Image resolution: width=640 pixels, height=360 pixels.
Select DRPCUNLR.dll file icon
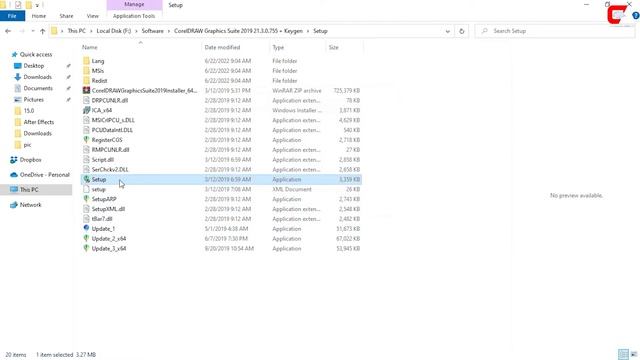[86, 100]
